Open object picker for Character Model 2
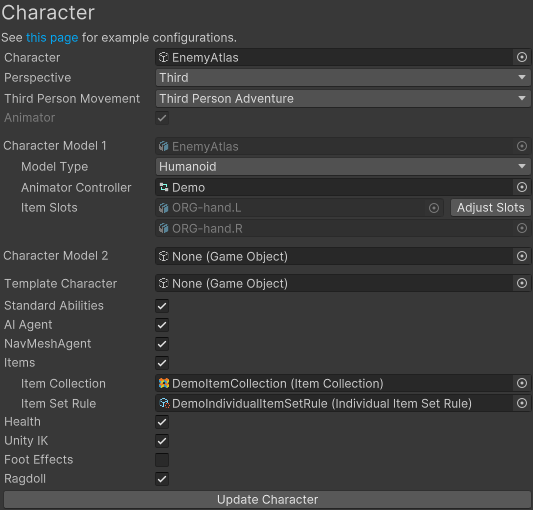Viewport: 533px width, 510px height. [521, 256]
